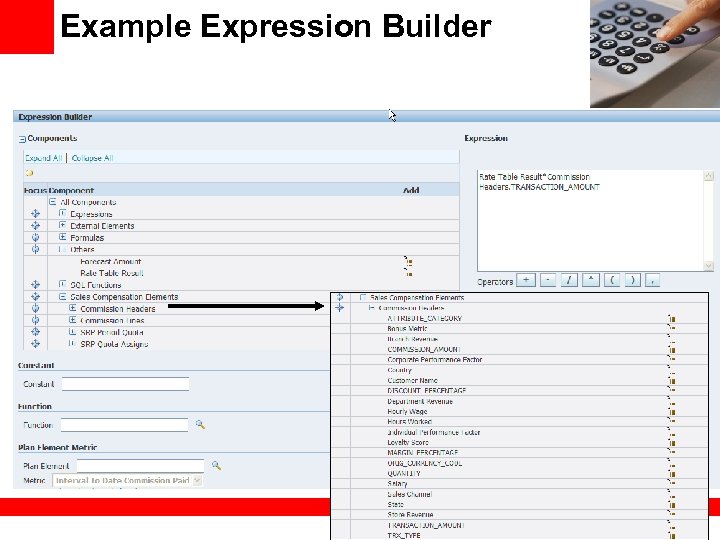The image size is (720, 540).
Task: Insert the caret exponent operator
Action: click(x=591, y=280)
